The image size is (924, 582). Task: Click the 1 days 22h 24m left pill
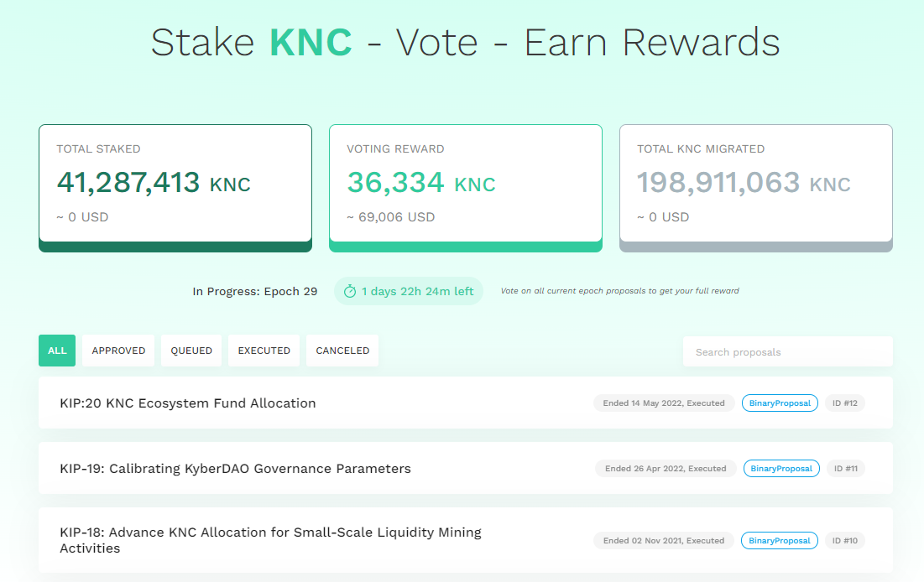[x=409, y=291]
